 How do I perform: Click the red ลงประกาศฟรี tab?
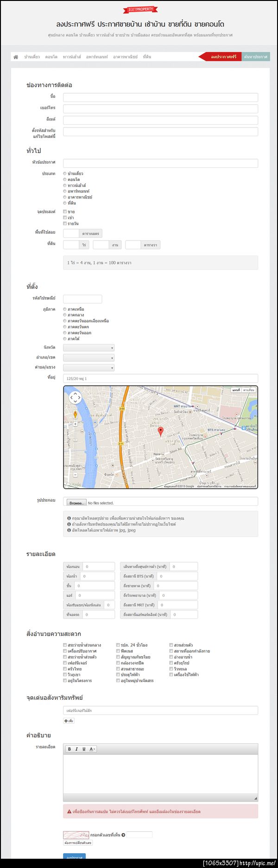point(220,57)
